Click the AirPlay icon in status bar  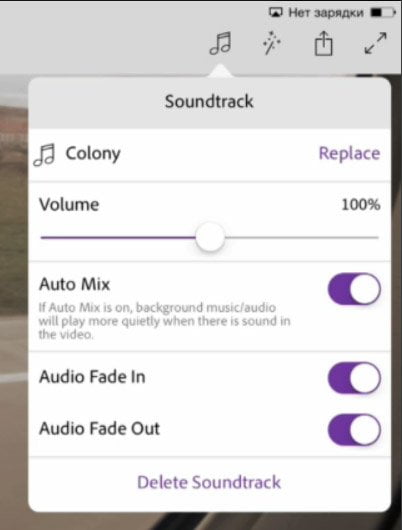276,13
